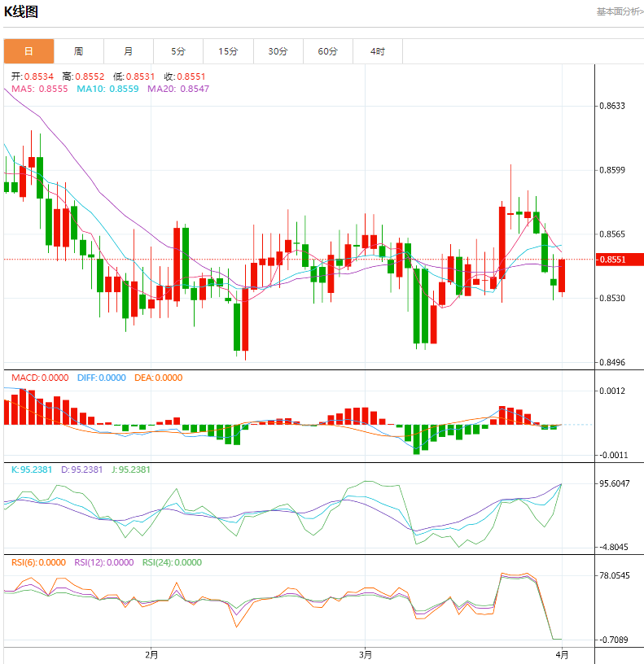Click the 3月 date axis marker
The height and width of the screenshot is (664, 644).
pos(366,655)
